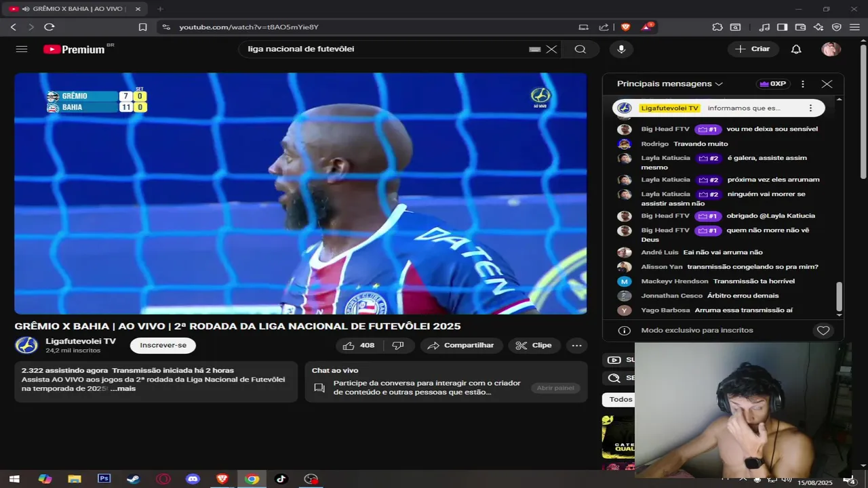
Task: Open a new browser tab with plus
Action: click(160, 9)
